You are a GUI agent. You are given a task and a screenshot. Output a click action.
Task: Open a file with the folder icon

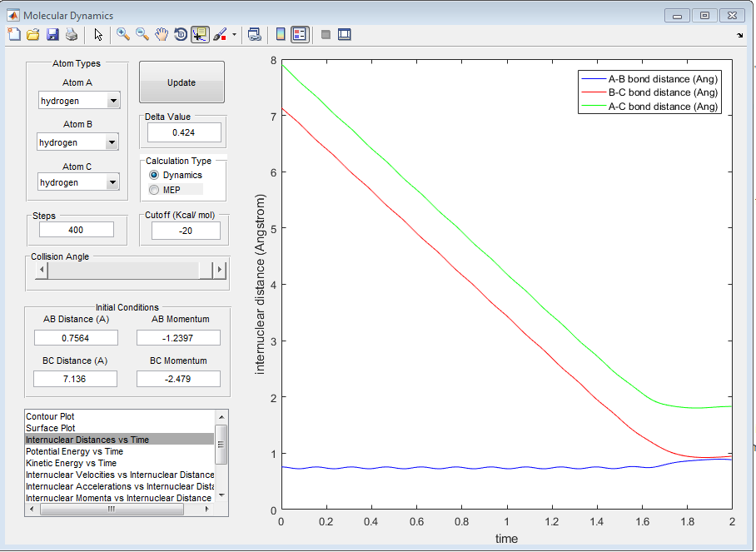click(x=33, y=34)
